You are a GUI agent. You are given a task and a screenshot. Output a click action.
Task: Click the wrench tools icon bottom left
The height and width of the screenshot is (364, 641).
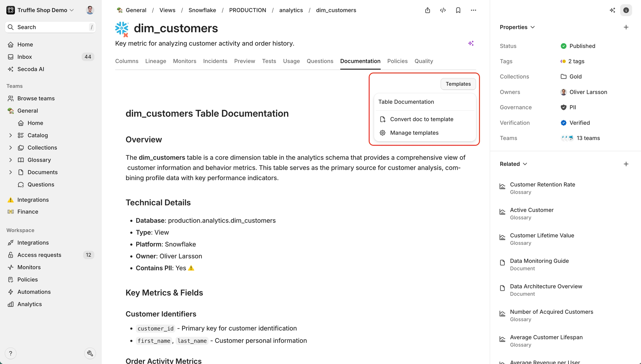pos(90,353)
